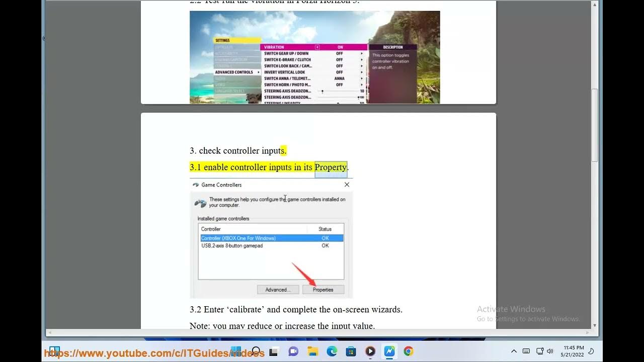Launch Google Chrome from the taskbar
Screen dimensions: 644x362
pos(409,351)
